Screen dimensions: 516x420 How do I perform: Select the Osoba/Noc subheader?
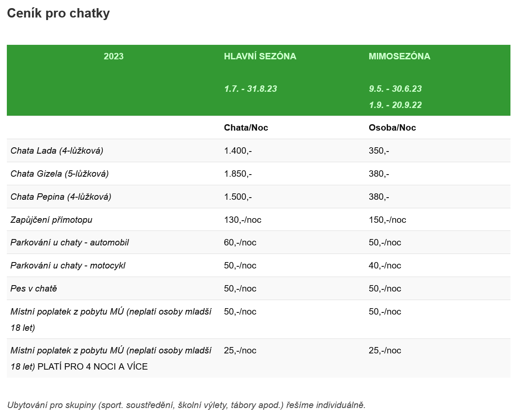(x=392, y=128)
